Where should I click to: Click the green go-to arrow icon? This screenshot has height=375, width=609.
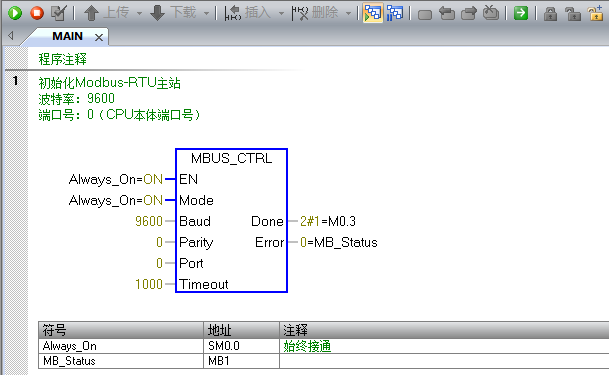coord(521,13)
